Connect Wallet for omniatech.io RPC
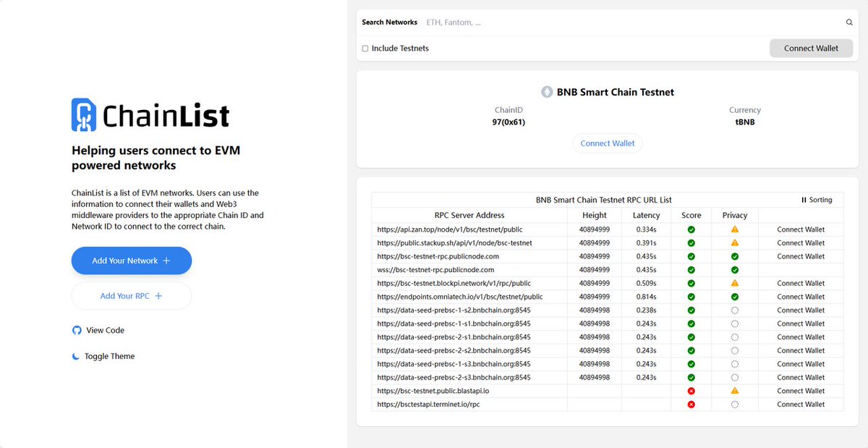The height and width of the screenshot is (448, 868). pos(801,297)
